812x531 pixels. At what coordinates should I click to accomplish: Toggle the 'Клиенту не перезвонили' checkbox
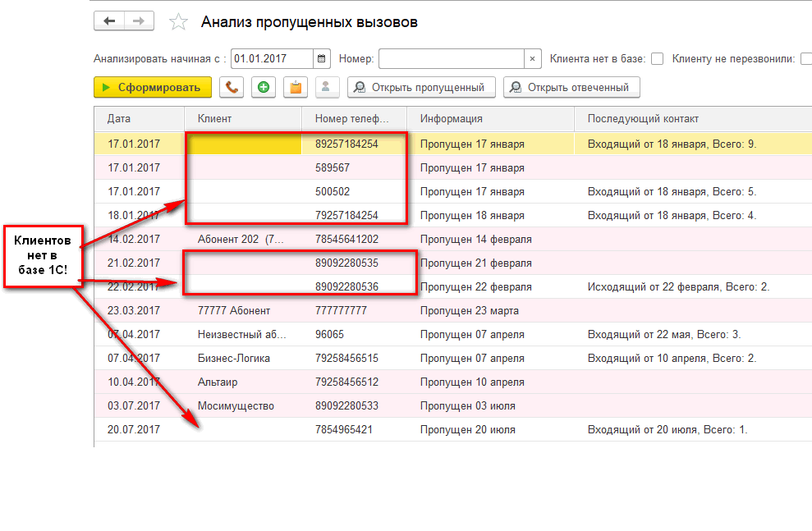[x=806, y=59]
